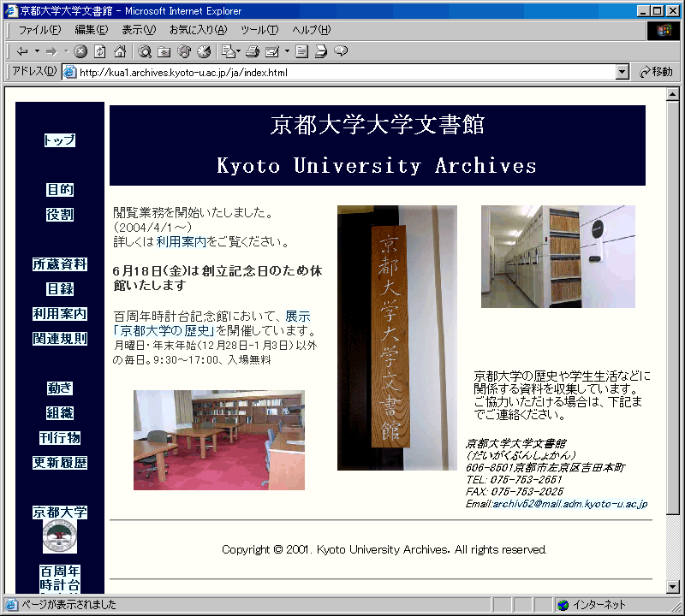Viewport: 685px width, 616px height.
Task: Click the archiv52 email address link
Action: tap(570, 504)
